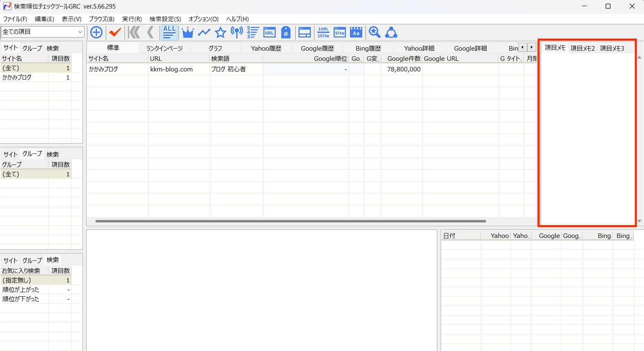This screenshot has width=644, height=351.
Task: Select the 項目メモ2 tab
Action: tap(583, 48)
